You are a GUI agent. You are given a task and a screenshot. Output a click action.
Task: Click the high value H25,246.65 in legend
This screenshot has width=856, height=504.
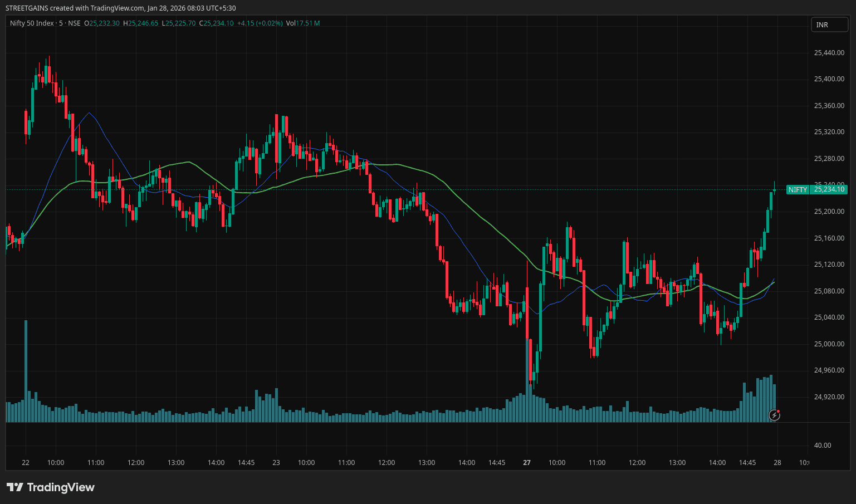(x=140, y=23)
